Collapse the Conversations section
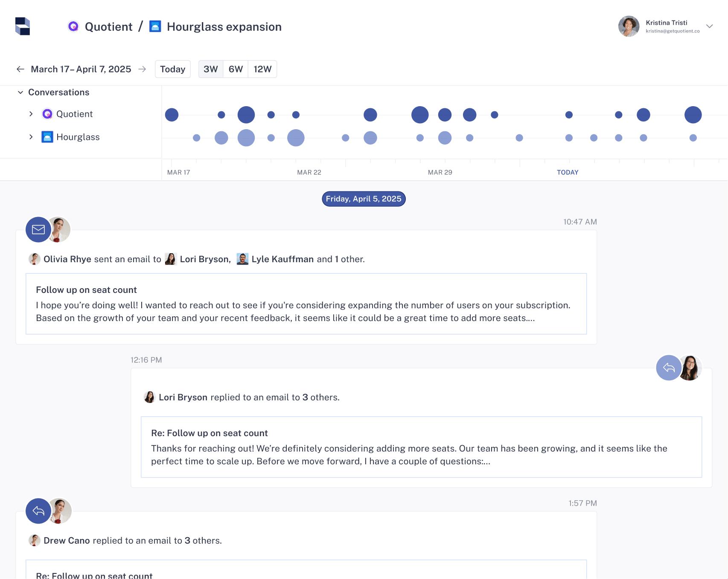Image resolution: width=728 pixels, height=579 pixels. coord(20,93)
